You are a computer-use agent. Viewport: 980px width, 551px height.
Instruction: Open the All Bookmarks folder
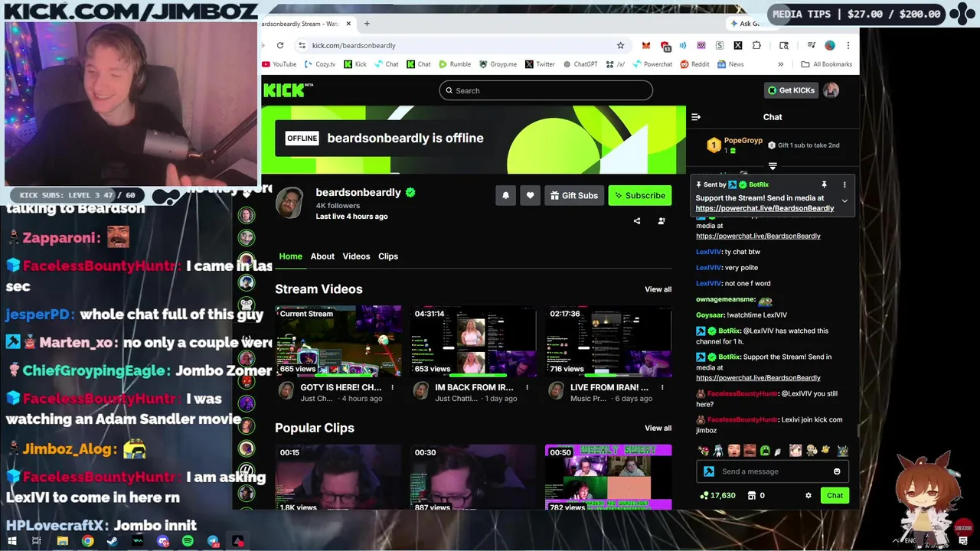click(826, 64)
